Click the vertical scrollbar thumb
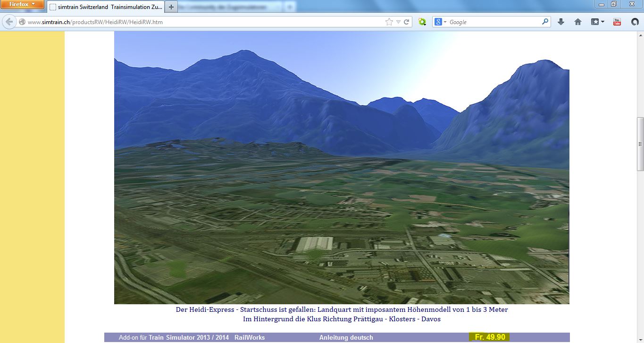 (640, 144)
